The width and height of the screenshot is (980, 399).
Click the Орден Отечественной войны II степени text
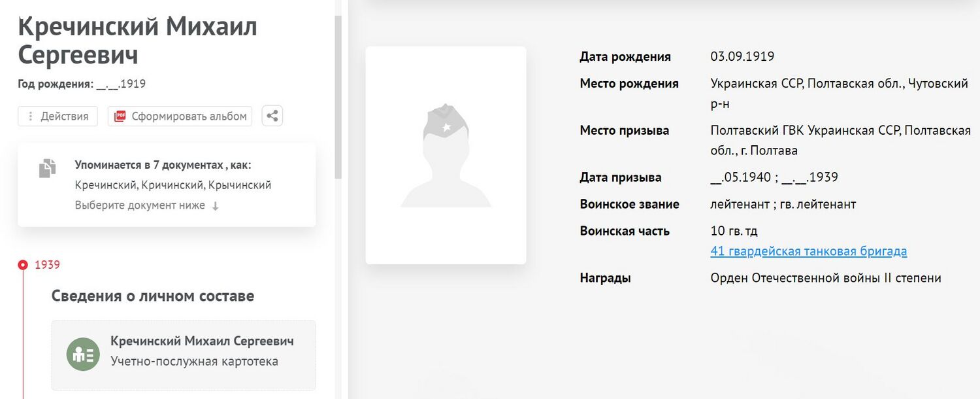pyautogui.click(x=825, y=278)
